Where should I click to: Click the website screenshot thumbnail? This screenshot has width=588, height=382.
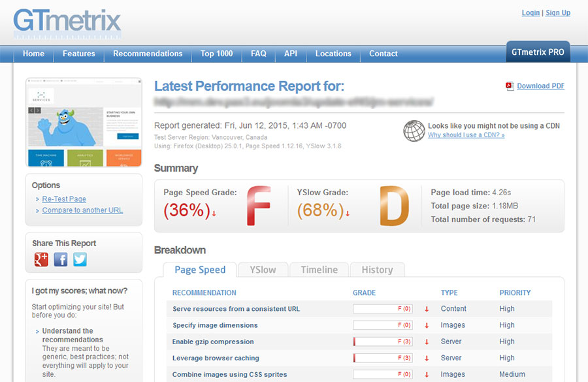coord(84,122)
